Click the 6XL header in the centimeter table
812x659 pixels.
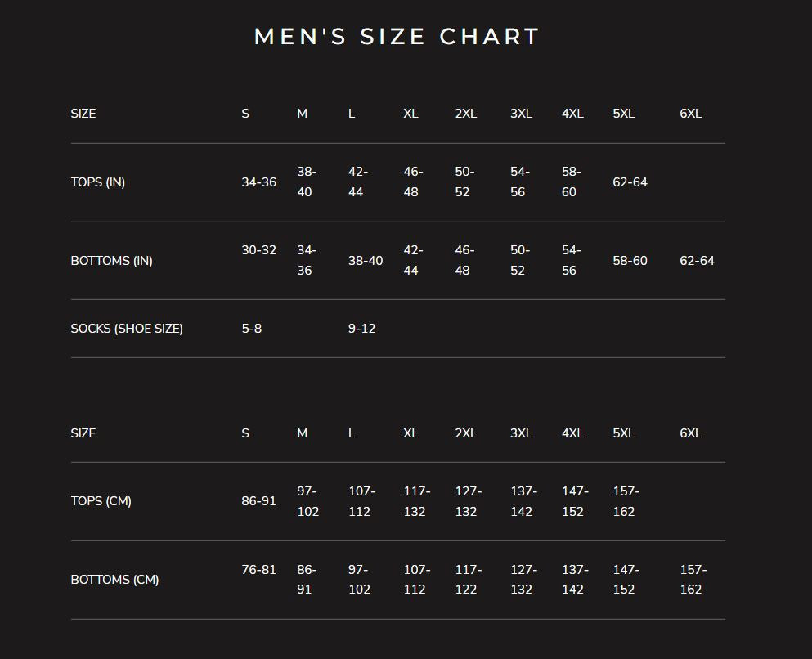click(690, 433)
